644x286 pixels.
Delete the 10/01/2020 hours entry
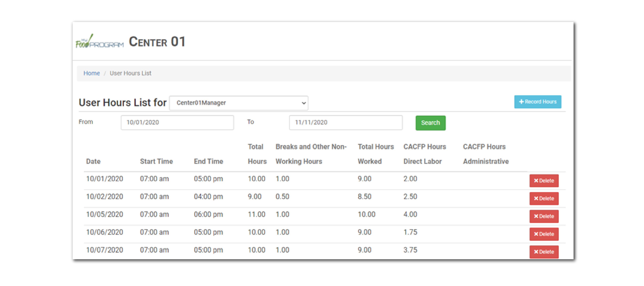544,180
